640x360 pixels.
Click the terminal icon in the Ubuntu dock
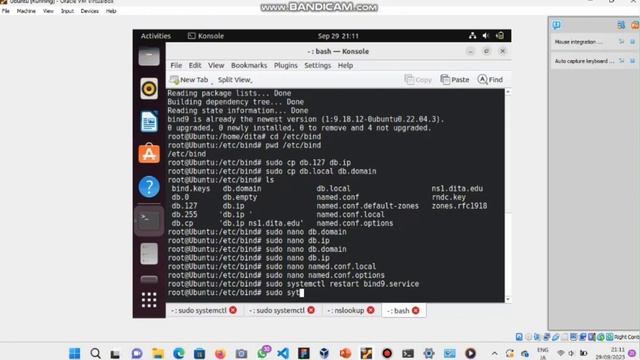coord(149,221)
